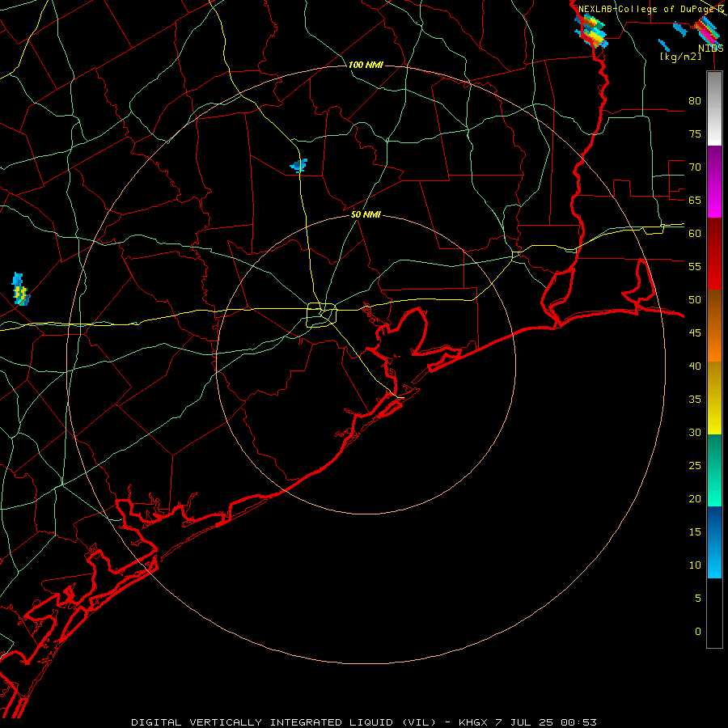Click the "25" legend value

[x=695, y=466]
